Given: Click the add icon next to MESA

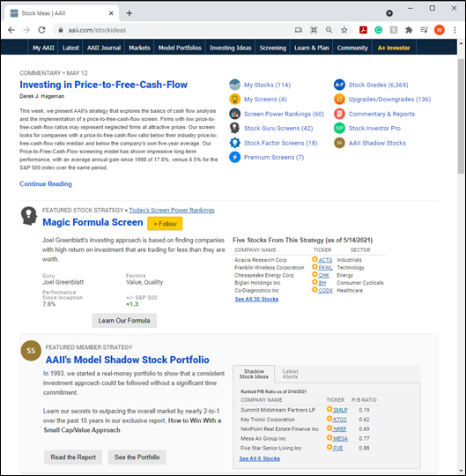Looking at the screenshot, I should (x=329, y=438).
